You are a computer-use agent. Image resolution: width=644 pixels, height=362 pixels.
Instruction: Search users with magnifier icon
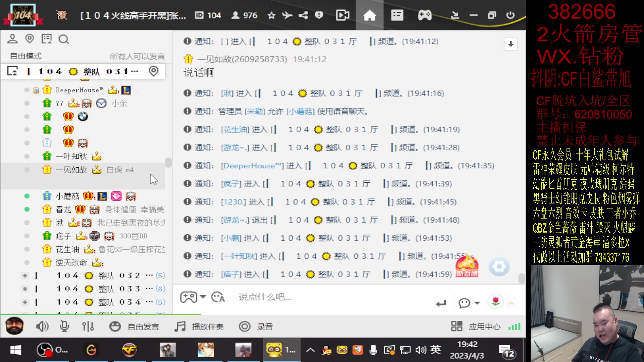[x=64, y=39]
